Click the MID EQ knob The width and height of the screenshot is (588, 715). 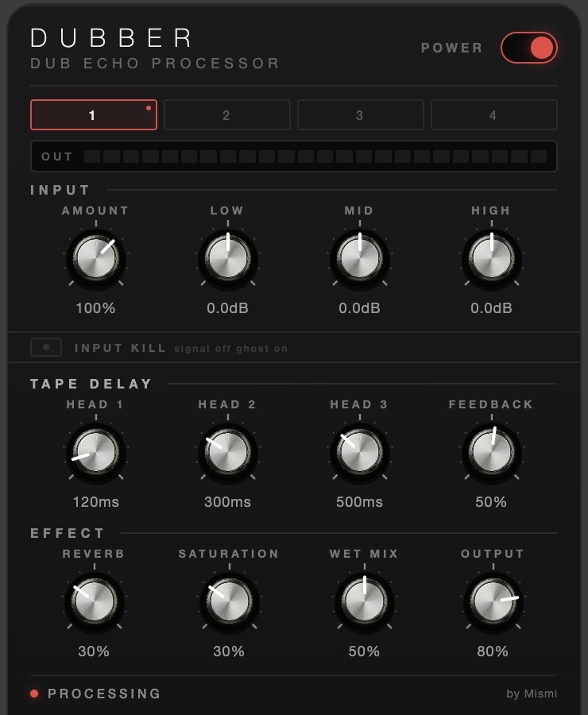coord(359,257)
